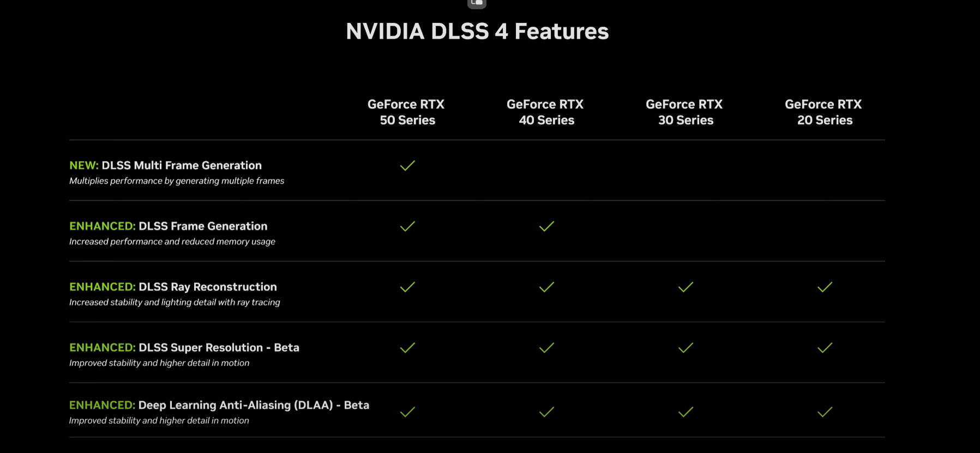Click DLAA checkmark under RTX 30 Series
This screenshot has width=980, height=453.
(x=686, y=412)
